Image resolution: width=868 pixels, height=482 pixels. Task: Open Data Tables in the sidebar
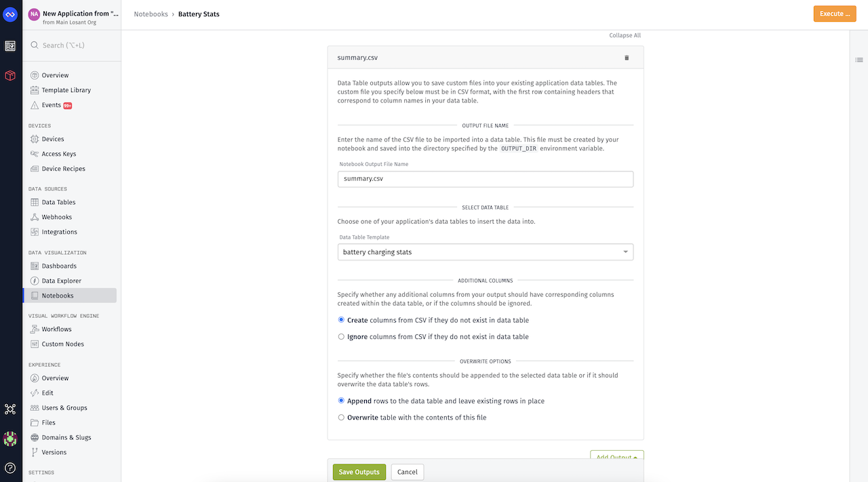pos(58,202)
